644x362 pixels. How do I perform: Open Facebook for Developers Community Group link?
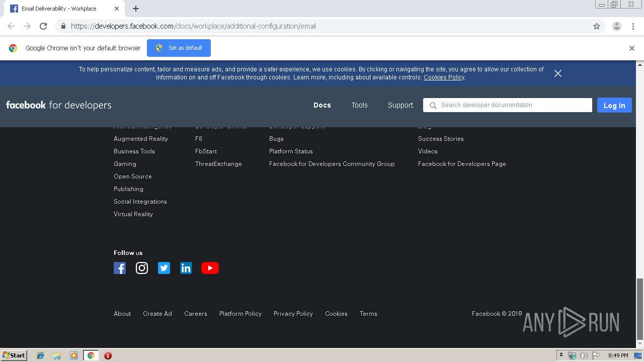332,164
